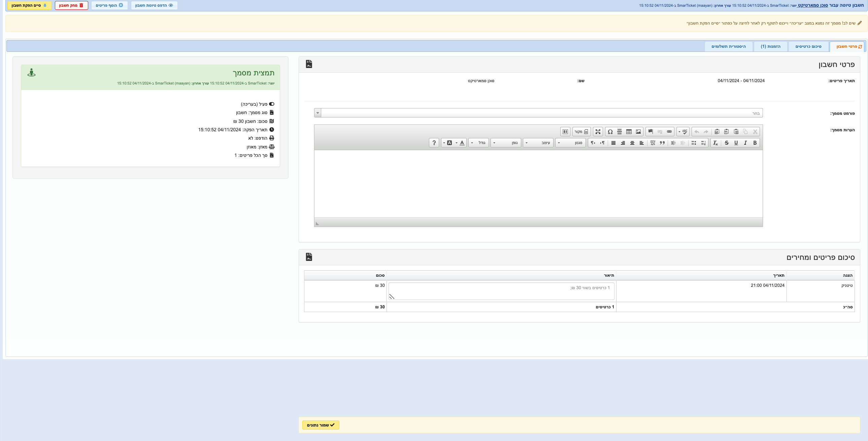
Task: Set text direction right-to-left
Action: coord(593,143)
